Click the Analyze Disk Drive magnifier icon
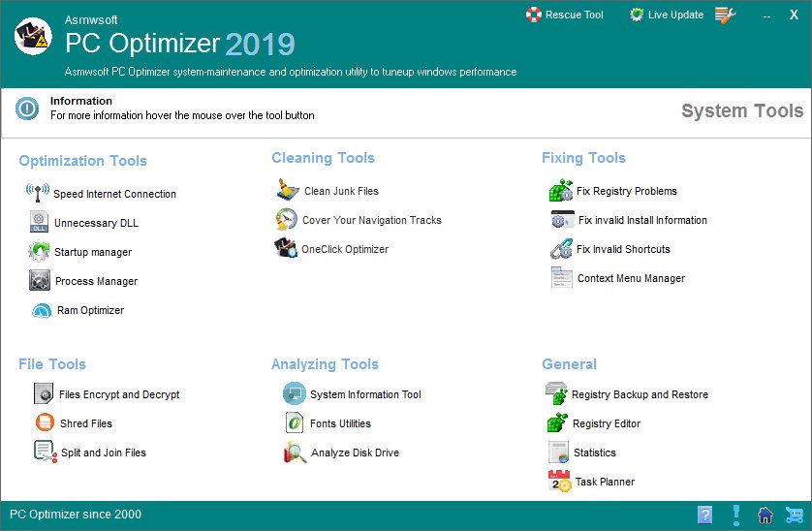The image size is (812, 531). (296, 452)
